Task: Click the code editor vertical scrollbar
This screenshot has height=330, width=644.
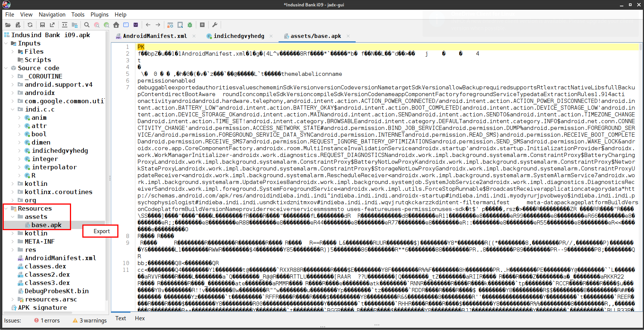Action: (641, 177)
